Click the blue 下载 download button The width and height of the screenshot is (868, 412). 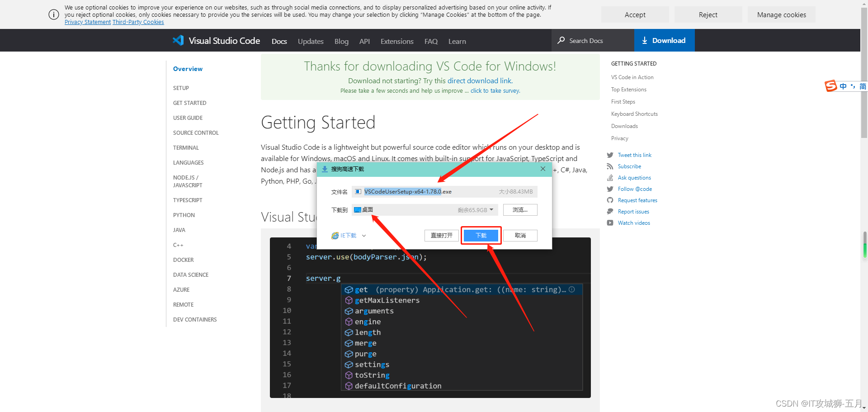[481, 236]
